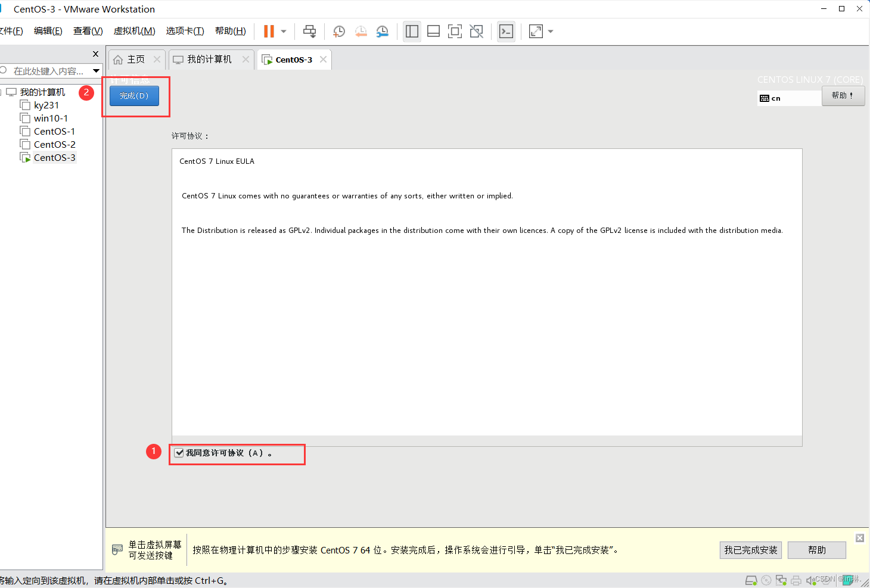The height and width of the screenshot is (588, 870).
Task: Open the 帮助(H) menu
Action: coord(231,31)
